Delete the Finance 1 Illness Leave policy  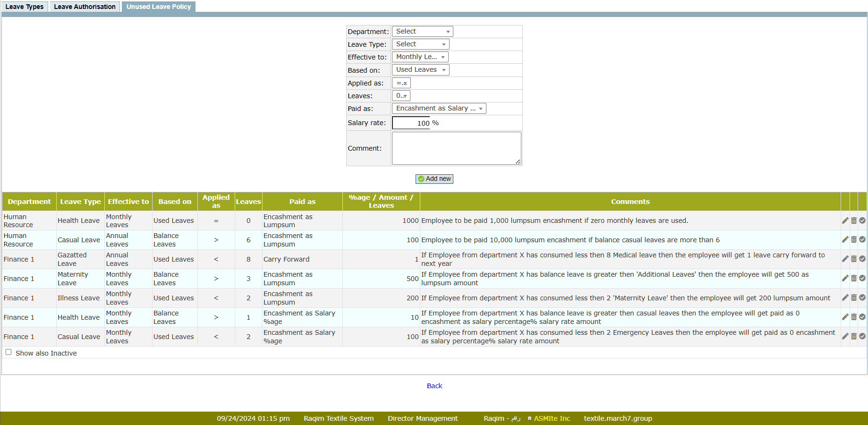click(854, 298)
